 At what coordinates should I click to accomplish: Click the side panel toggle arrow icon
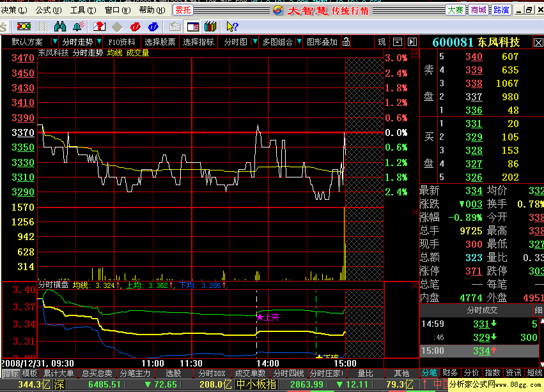coord(412,42)
